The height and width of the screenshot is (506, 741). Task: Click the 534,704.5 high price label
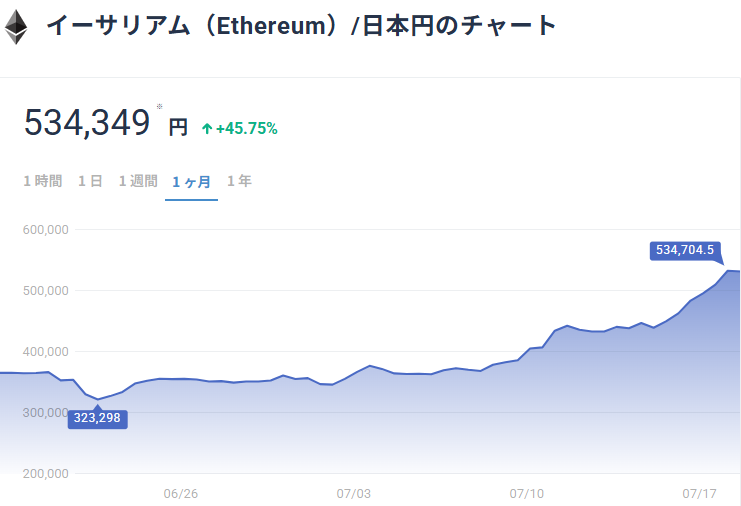(684, 250)
